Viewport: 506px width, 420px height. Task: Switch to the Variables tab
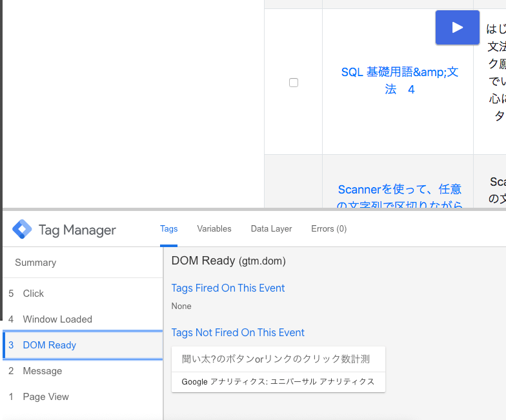[x=214, y=228]
